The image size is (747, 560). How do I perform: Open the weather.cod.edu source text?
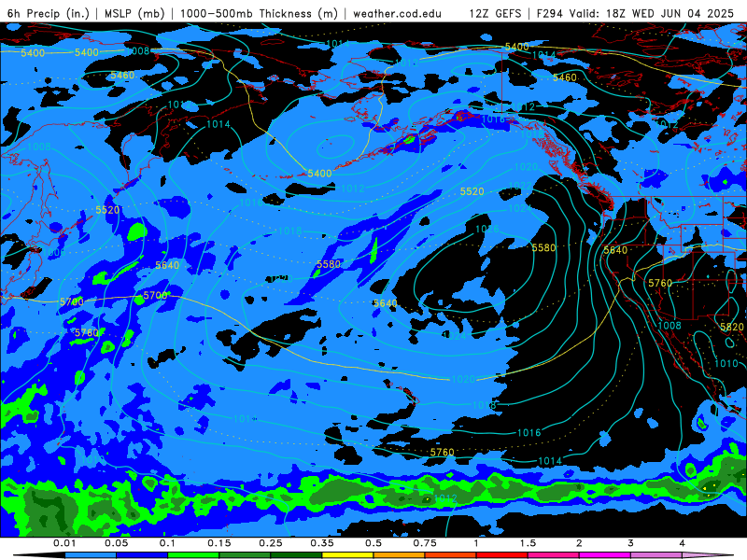[x=397, y=13]
